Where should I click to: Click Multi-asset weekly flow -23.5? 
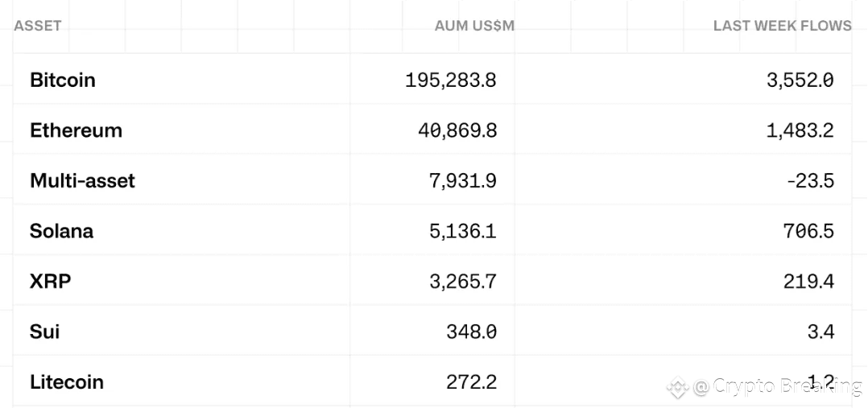[x=810, y=181]
